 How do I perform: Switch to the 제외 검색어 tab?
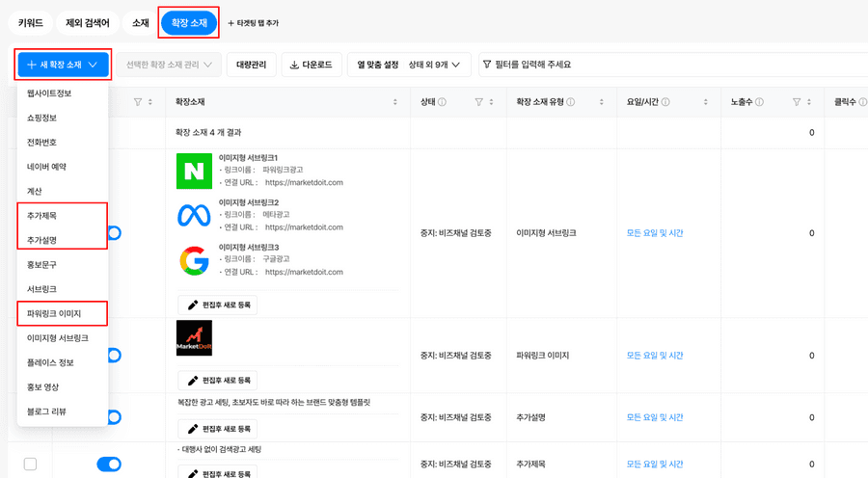pyautogui.click(x=88, y=23)
